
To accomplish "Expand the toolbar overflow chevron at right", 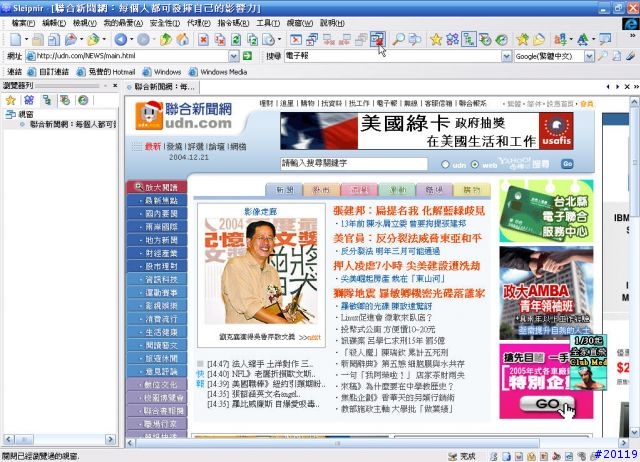I will [633, 36].
